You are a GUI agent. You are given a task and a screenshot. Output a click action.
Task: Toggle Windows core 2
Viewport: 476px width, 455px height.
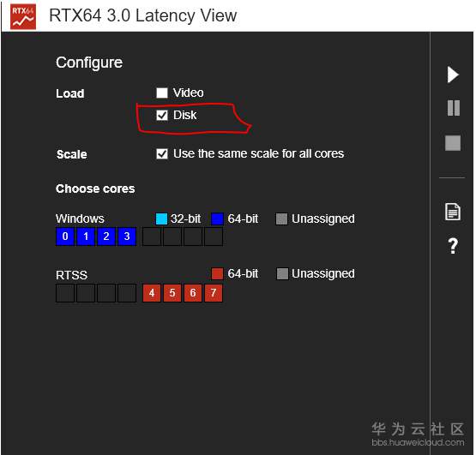point(106,236)
